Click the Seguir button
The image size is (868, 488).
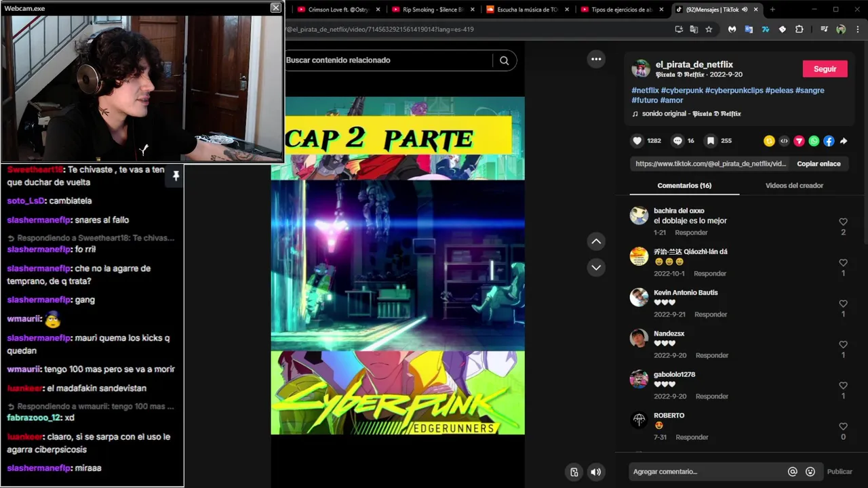[x=825, y=69]
